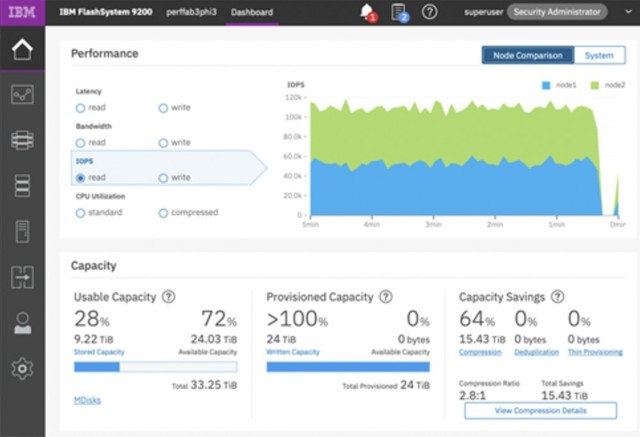The width and height of the screenshot is (640, 437).
Task: Open the Access user icon in sidebar
Action: point(22,323)
